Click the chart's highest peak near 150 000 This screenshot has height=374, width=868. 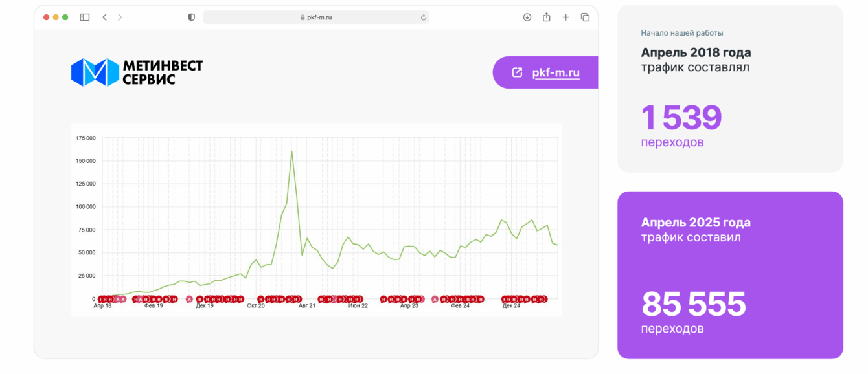click(x=291, y=151)
